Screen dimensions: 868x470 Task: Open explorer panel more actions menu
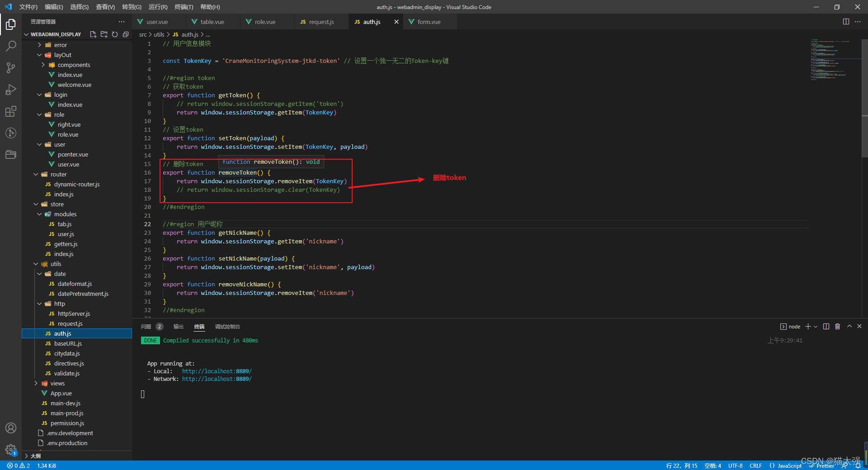tap(122, 22)
